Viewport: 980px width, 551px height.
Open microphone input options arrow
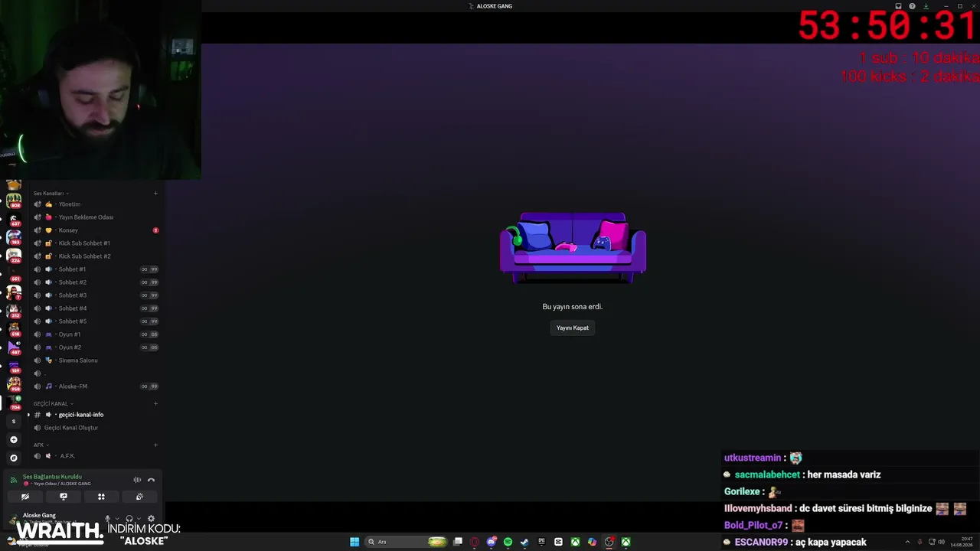[116, 519]
